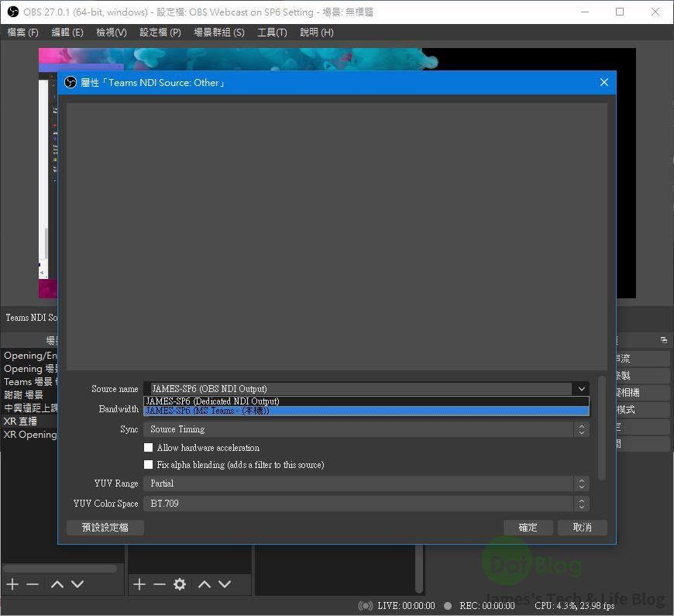The image size is (674, 616).
Task: Open the 檔案 (F) menu
Action: pos(22,33)
